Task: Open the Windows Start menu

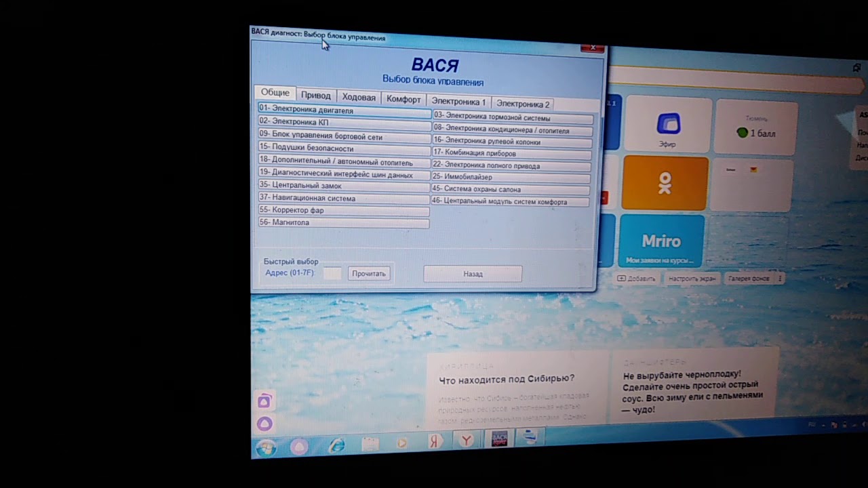Action: [267, 448]
